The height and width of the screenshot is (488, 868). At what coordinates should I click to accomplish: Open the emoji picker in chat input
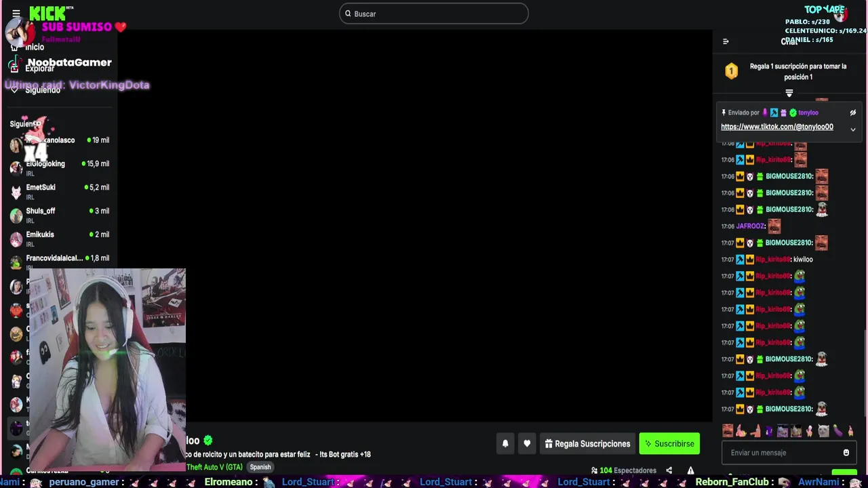tap(846, 453)
